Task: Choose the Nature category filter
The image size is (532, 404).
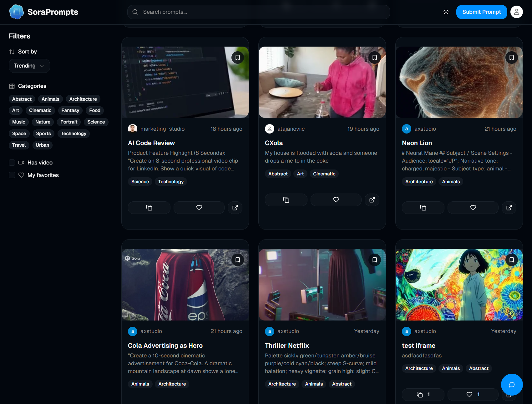Action: 43,122
